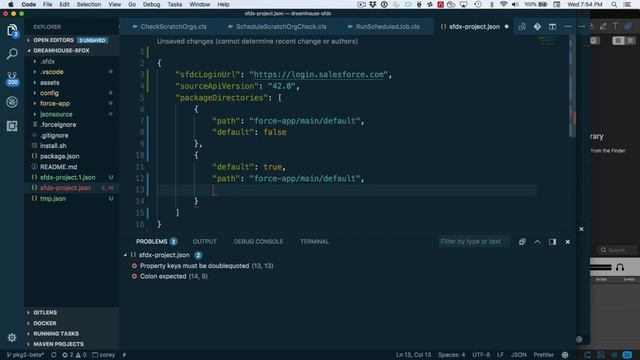Open the .forceignore file
Screen dimensions: 640x360
(x=58, y=125)
